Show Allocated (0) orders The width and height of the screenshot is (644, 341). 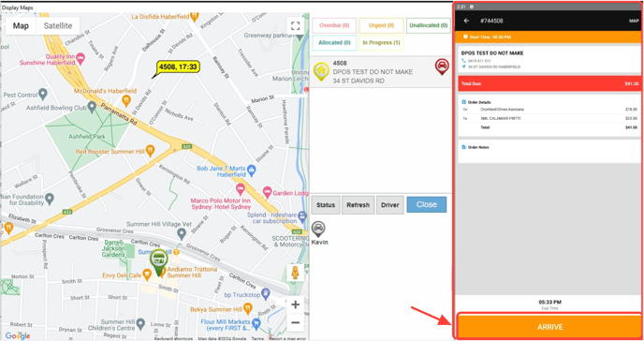pyautogui.click(x=334, y=43)
